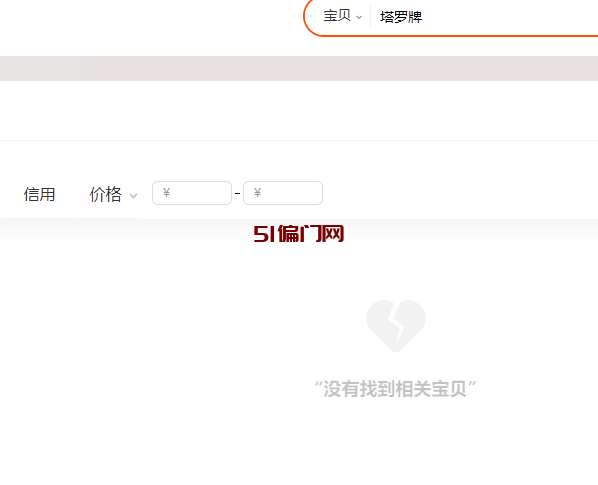Click the 塔罗牌 text in search box
Image resolution: width=598 pixels, height=485 pixels.
[401, 17]
